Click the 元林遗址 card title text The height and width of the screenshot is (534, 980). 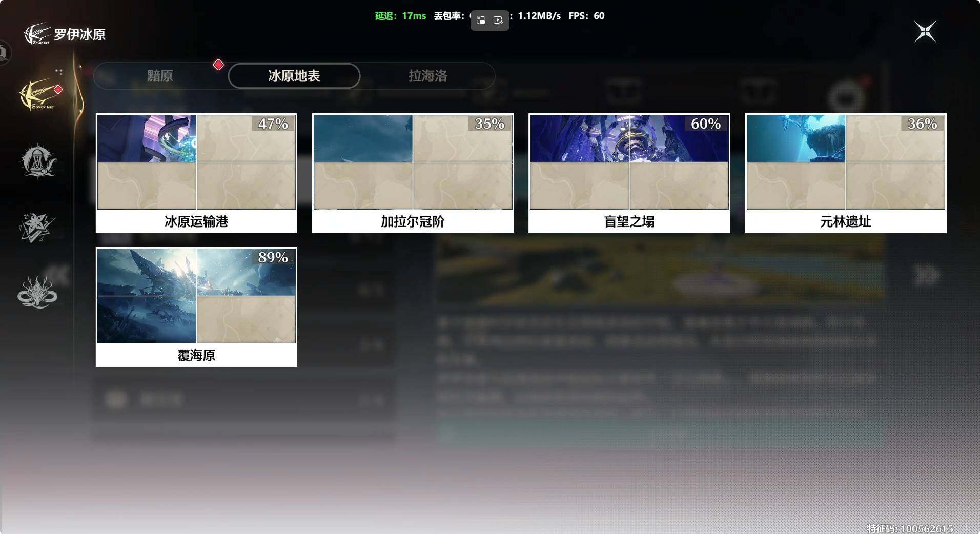(x=846, y=221)
